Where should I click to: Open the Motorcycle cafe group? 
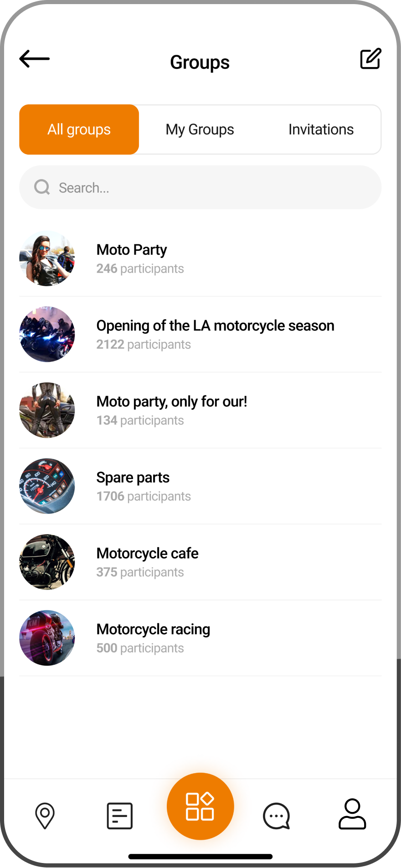(147, 553)
